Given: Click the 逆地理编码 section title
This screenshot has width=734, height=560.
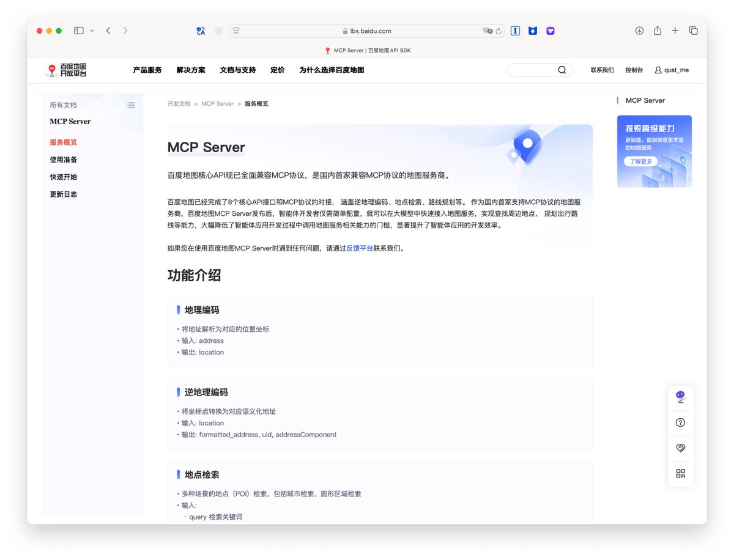Looking at the screenshot, I should click(206, 392).
